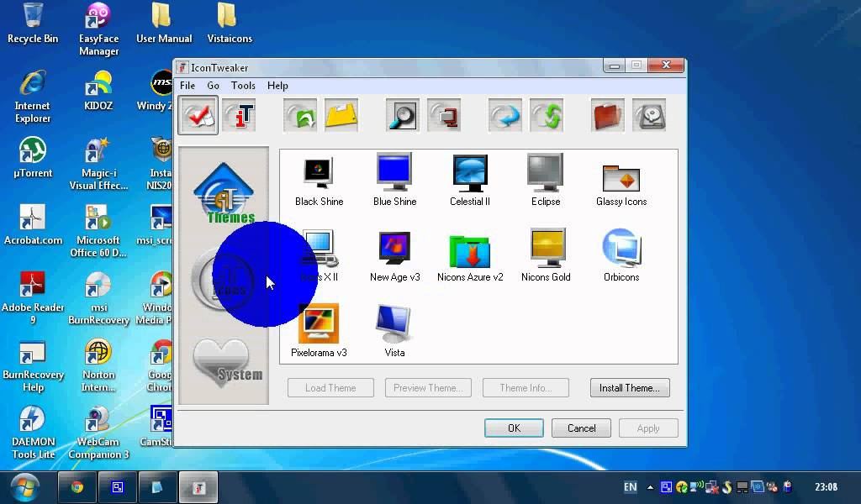Open the Themes section in sidebar

point(224,193)
